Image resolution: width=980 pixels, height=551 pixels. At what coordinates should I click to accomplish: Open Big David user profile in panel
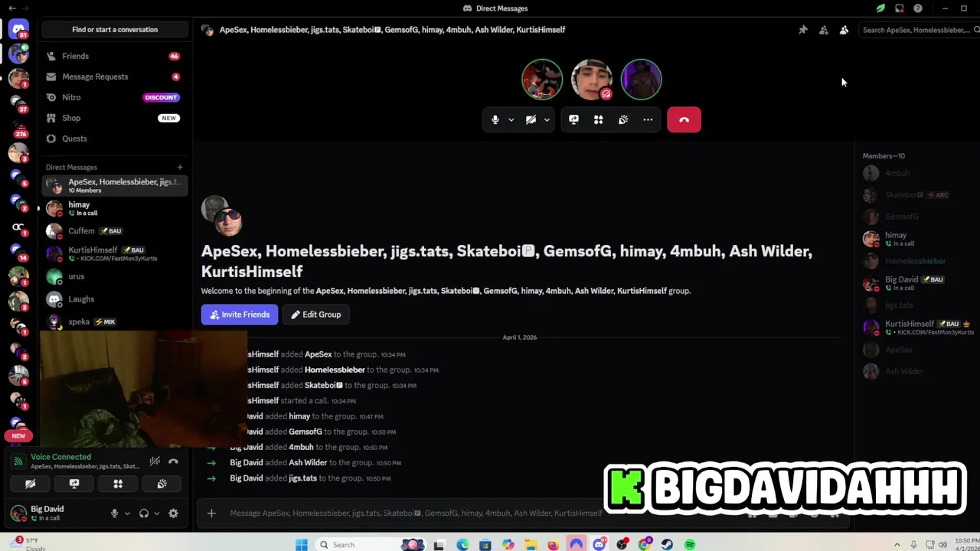(54, 513)
